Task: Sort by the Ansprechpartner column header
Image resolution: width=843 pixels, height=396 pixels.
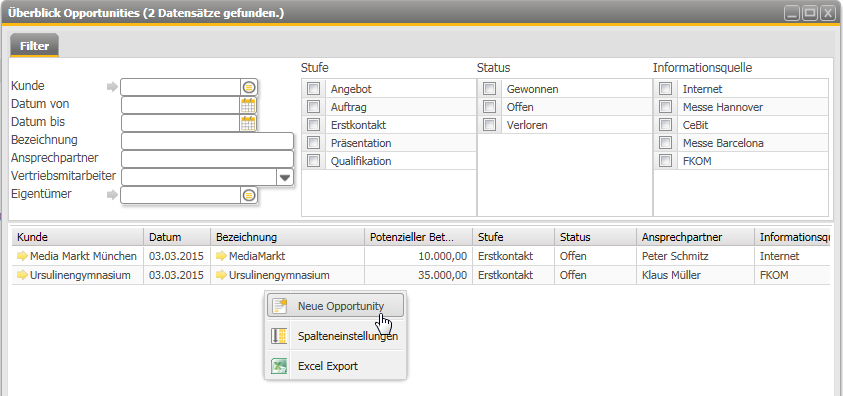Action: [696, 237]
